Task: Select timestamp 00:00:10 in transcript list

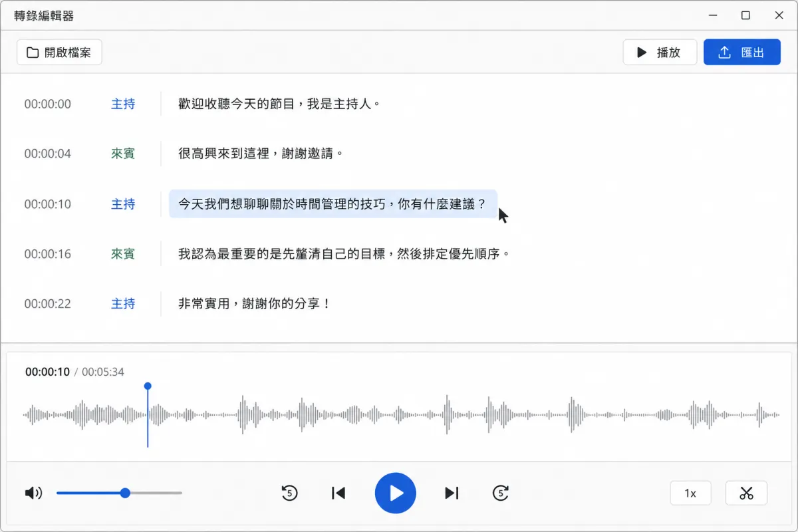Action: click(x=48, y=204)
